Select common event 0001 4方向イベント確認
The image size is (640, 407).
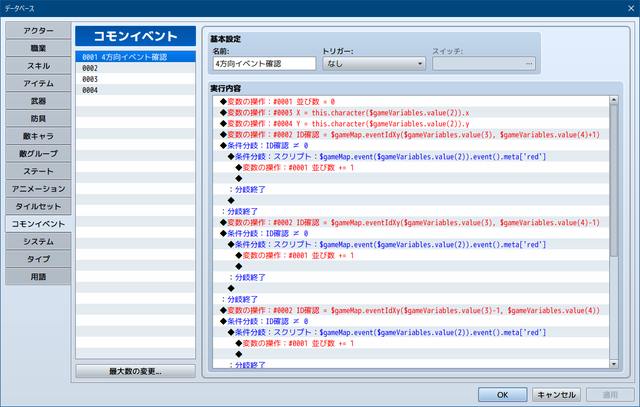click(136, 57)
